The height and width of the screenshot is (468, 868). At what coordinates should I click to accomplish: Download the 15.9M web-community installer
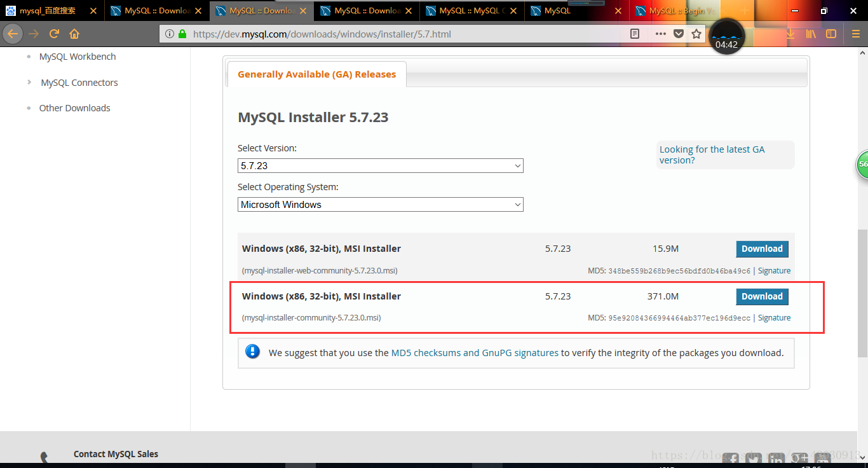762,249
